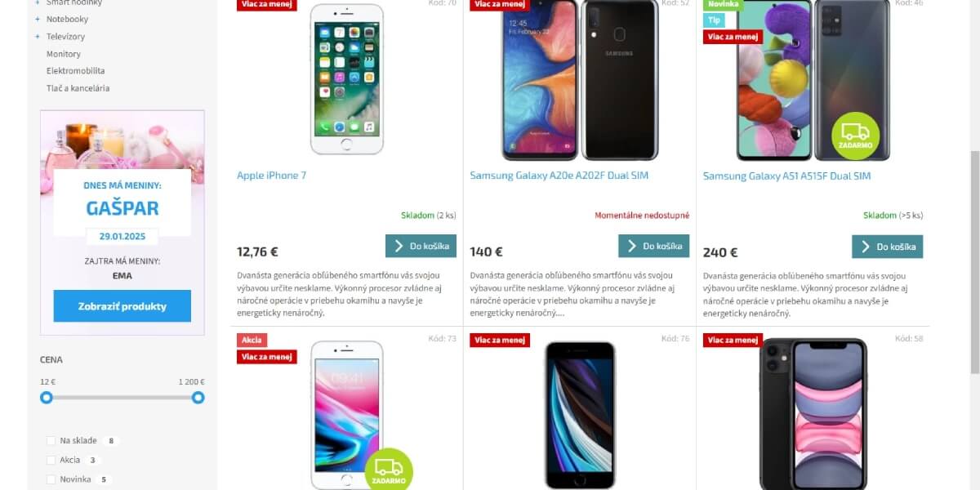Viewport: 980px width, 490px height.
Task: Expand the Smart hodinky category plus sign
Action: pos(38,2)
